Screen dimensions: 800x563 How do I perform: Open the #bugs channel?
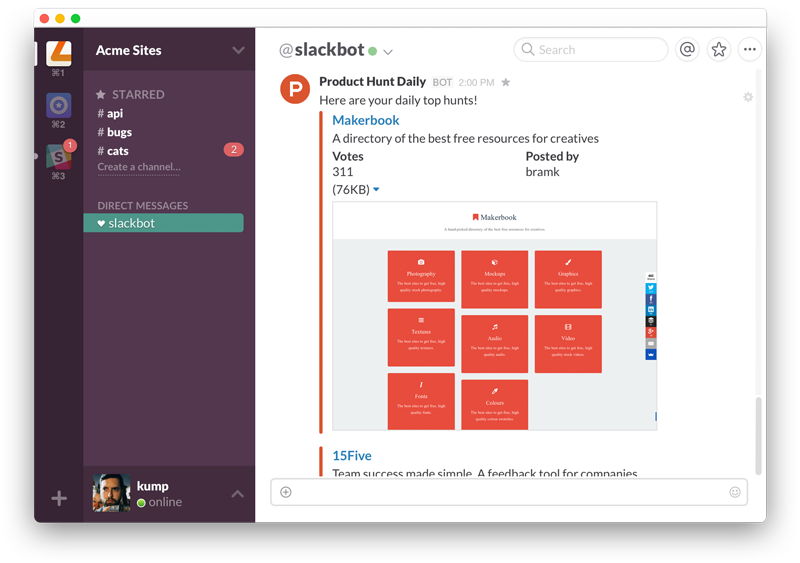pyautogui.click(x=115, y=132)
